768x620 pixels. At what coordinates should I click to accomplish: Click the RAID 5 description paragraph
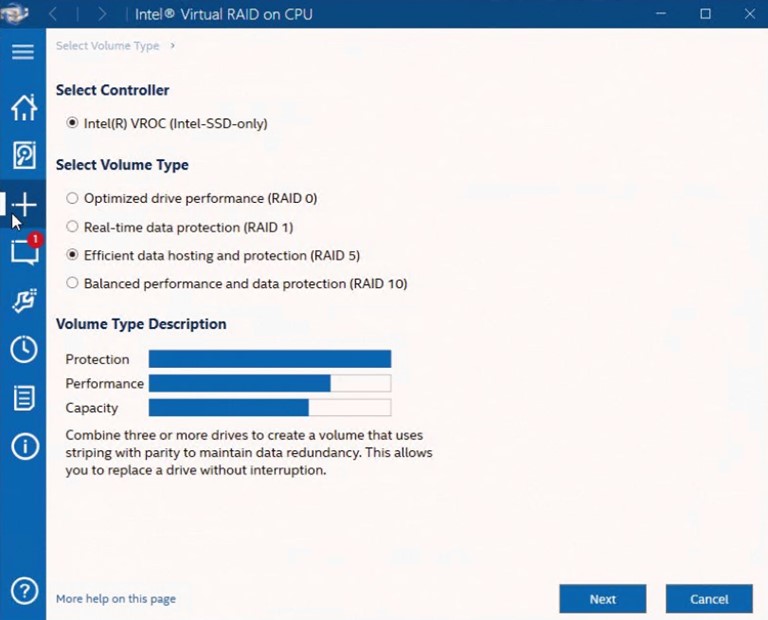click(x=249, y=453)
